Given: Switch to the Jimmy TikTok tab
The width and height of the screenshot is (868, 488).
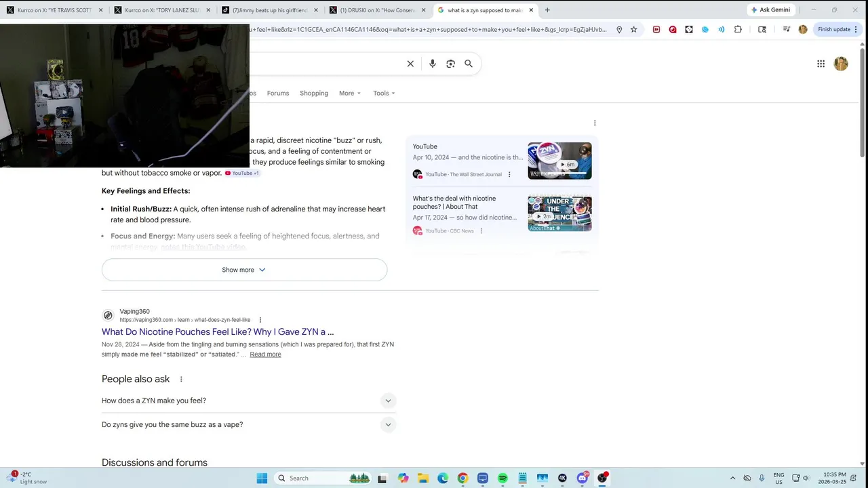Looking at the screenshot, I should (270, 10).
